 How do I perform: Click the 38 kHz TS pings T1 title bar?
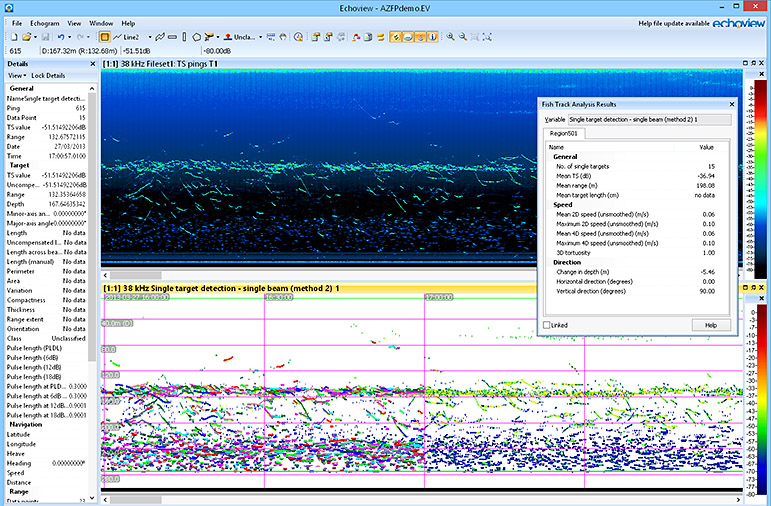click(421, 63)
